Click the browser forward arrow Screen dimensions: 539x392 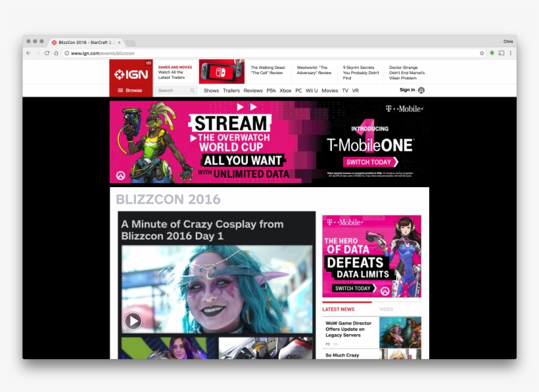pos(38,53)
